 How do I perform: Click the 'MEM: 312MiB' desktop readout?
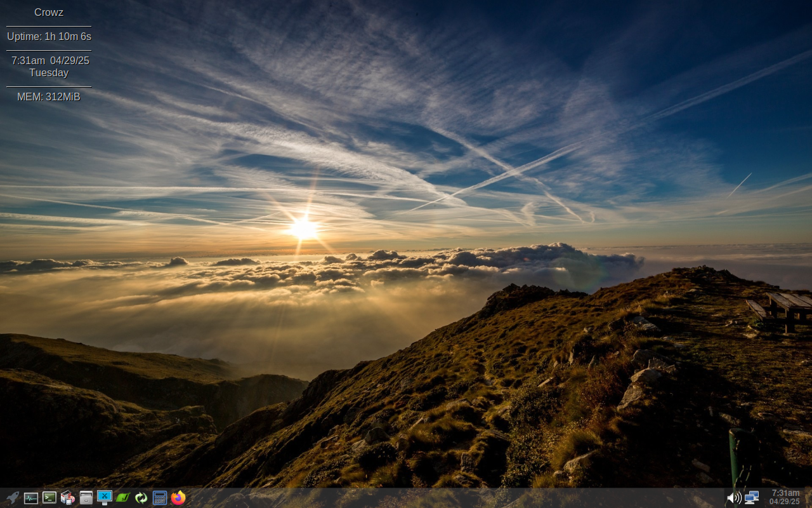click(49, 97)
